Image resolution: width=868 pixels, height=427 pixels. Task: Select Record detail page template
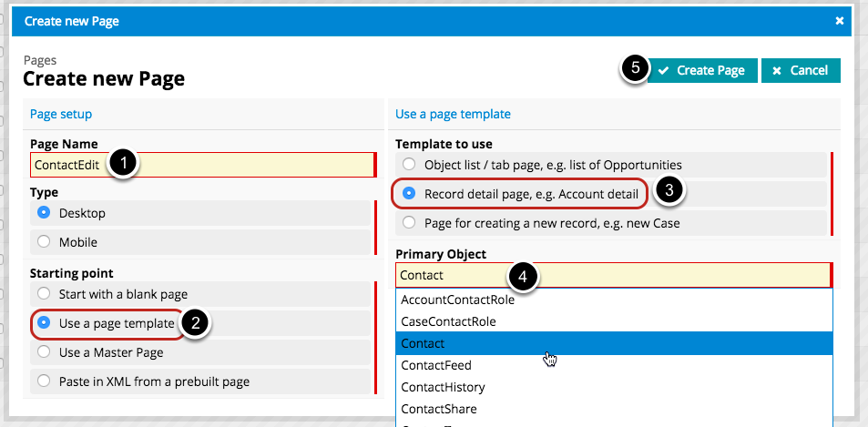[x=409, y=193]
